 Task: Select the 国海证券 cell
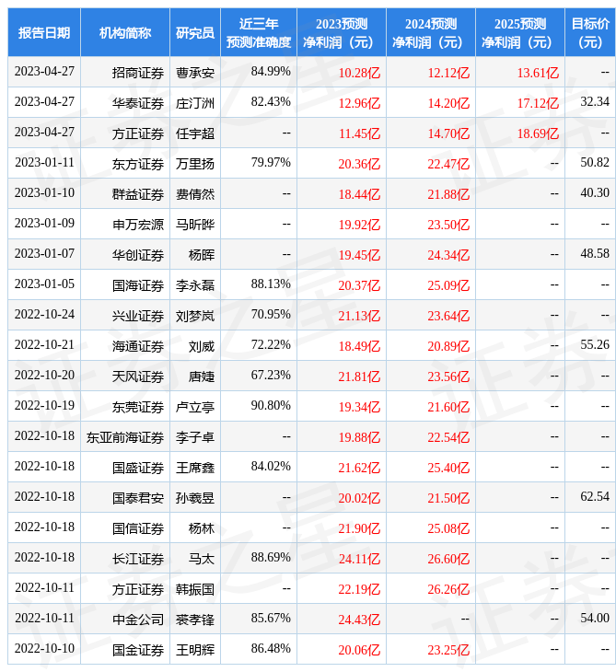coord(138,285)
